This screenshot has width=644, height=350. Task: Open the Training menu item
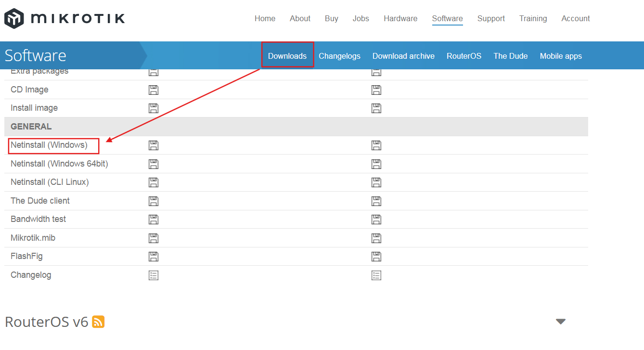[533, 18]
